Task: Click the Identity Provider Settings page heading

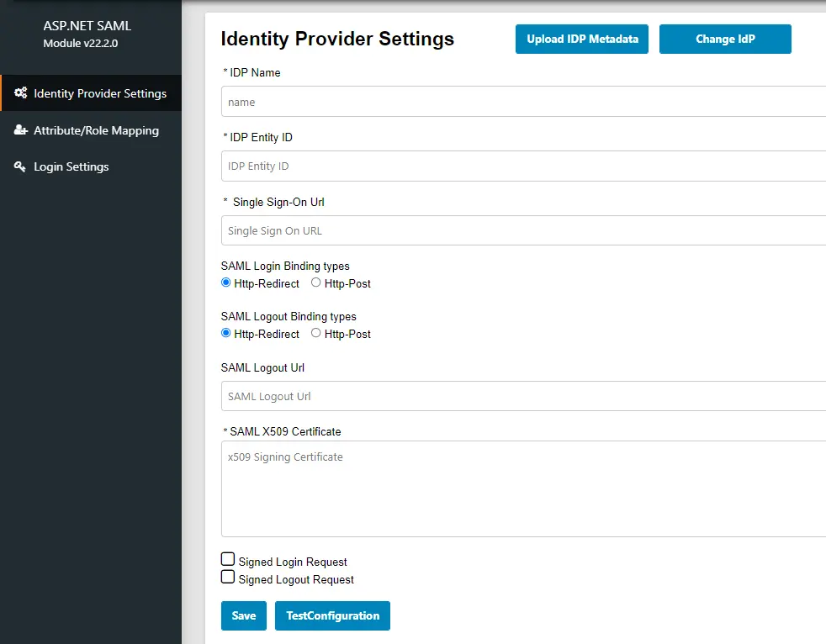Action: coord(337,39)
